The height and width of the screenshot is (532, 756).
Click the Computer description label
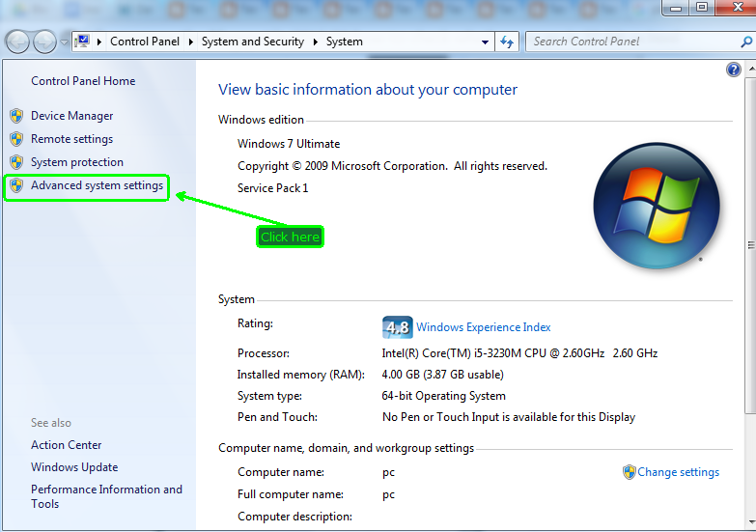pos(294,517)
